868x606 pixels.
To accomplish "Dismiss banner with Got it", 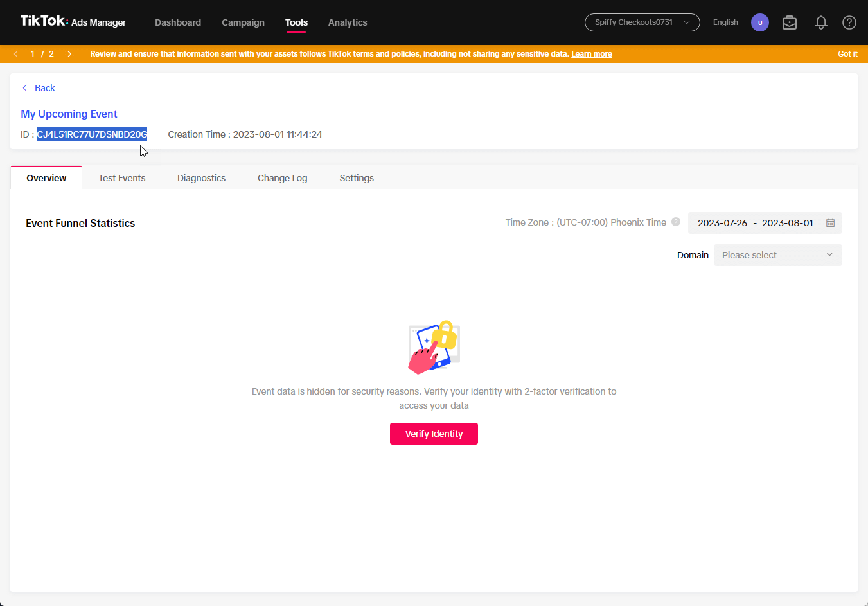I will click(x=847, y=54).
